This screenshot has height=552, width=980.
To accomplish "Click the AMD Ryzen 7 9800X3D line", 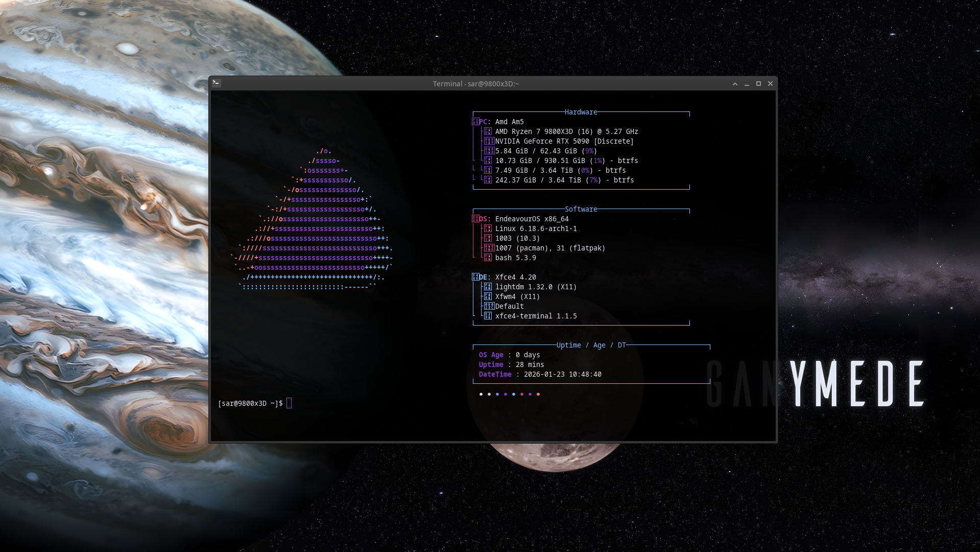I will click(566, 131).
